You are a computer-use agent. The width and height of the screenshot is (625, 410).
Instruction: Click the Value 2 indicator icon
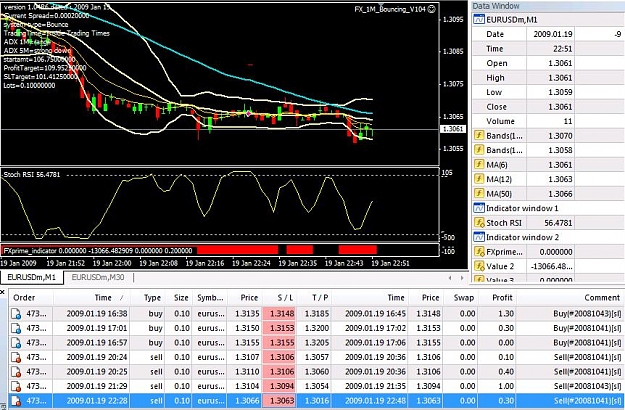[479, 266]
